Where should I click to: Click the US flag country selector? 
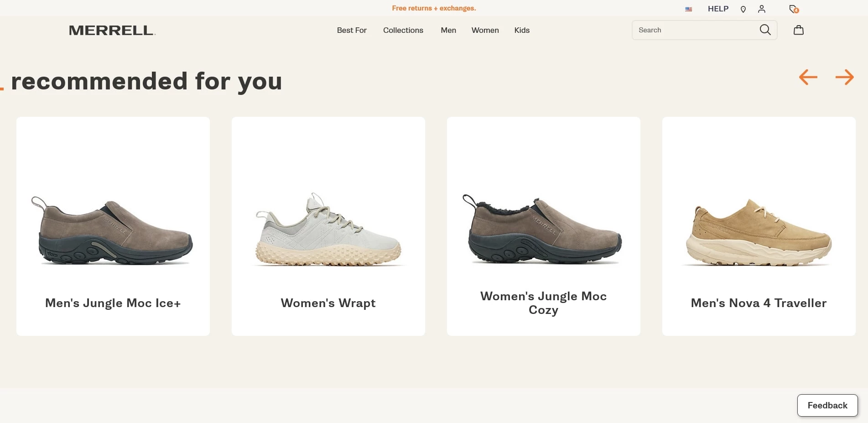click(688, 9)
